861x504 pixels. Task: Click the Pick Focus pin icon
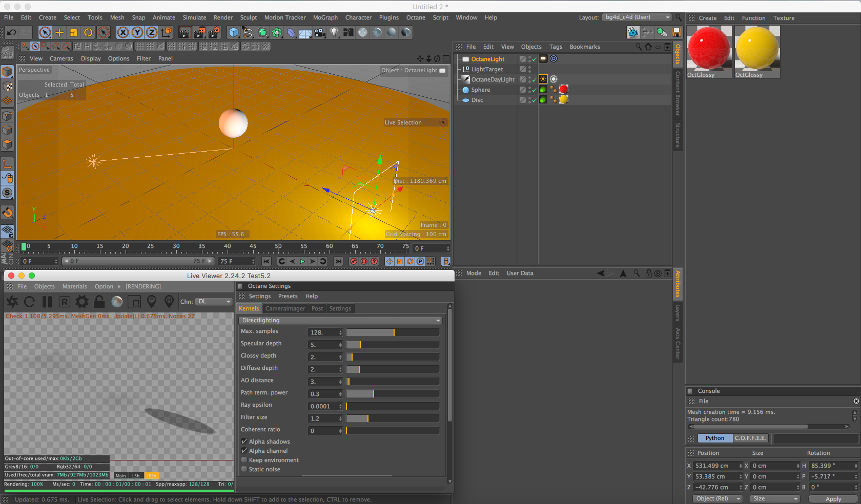click(x=152, y=302)
